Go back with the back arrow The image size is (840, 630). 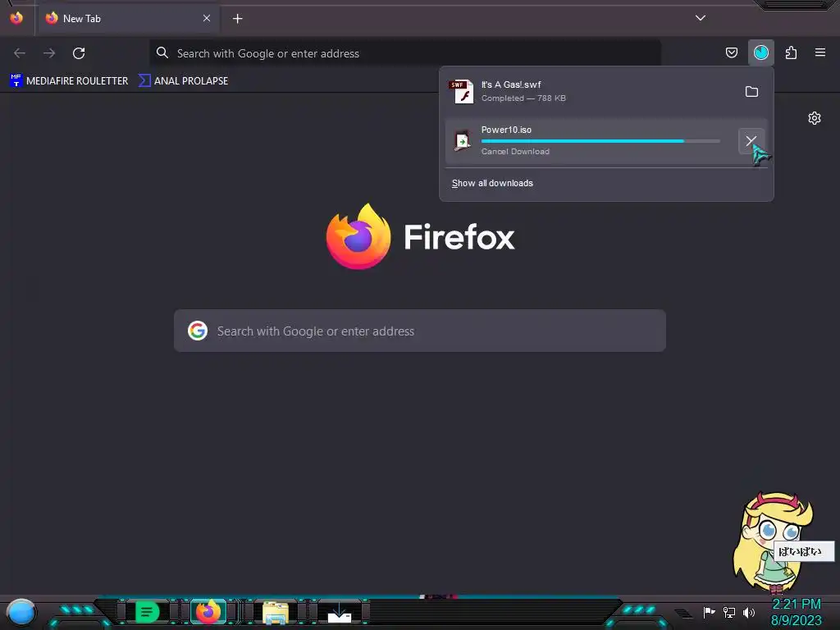(x=20, y=53)
